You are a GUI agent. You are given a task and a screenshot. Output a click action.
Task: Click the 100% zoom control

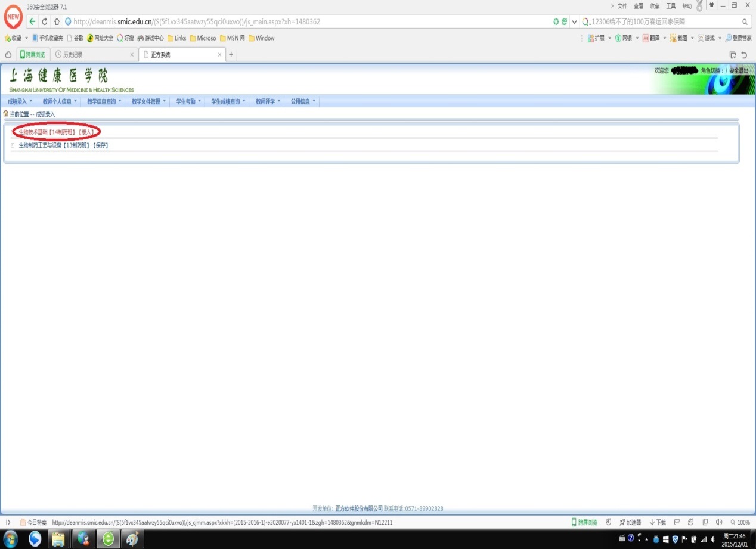(x=740, y=522)
